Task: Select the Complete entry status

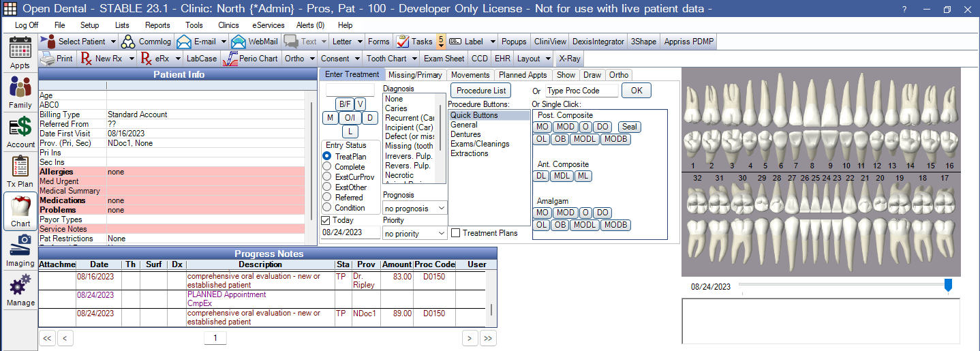Action: (327, 166)
